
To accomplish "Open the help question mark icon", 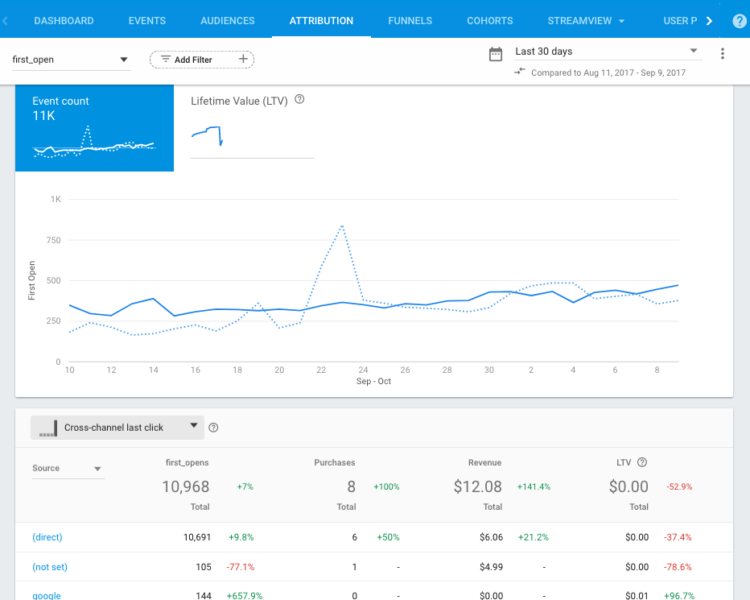I will (x=739, y=21).
